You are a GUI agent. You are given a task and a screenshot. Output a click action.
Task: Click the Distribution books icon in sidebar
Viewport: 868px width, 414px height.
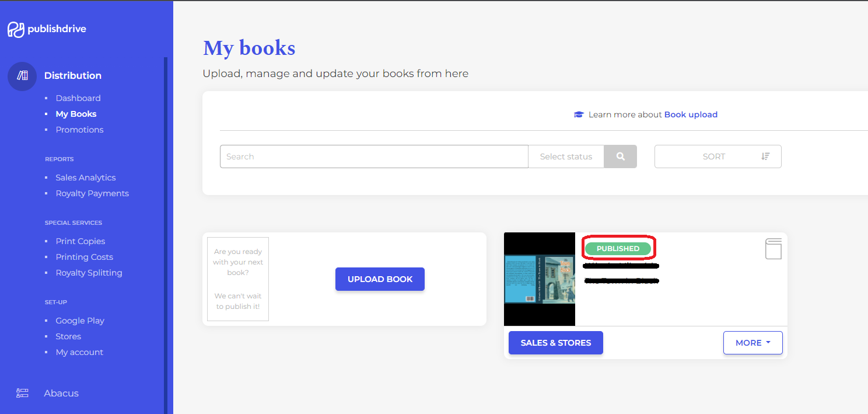[22, 76]
